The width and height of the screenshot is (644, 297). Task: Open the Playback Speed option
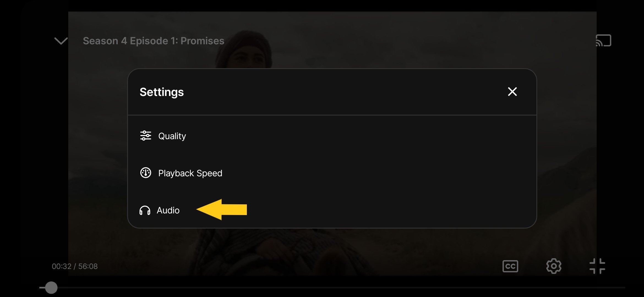[332, 173]
